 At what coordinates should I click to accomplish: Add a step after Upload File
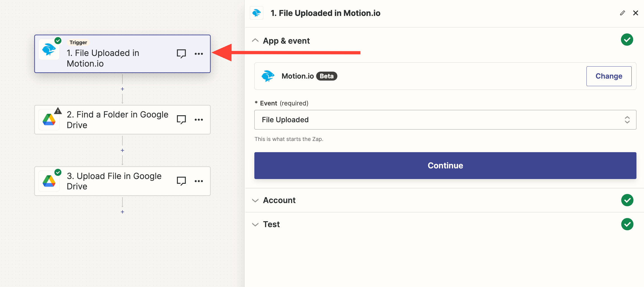[x=122, y=212]
